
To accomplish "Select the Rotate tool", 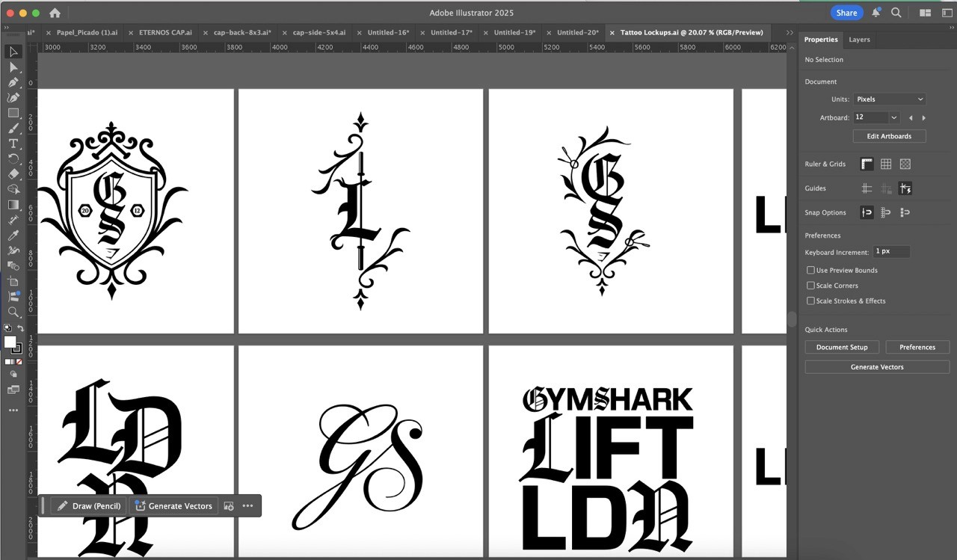I will click(x=13, y=159).
